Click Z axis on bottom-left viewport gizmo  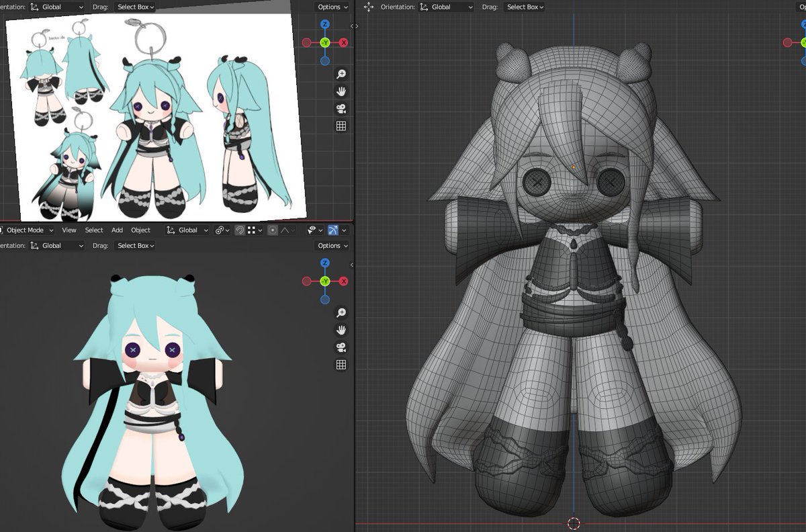pos(325,263)
